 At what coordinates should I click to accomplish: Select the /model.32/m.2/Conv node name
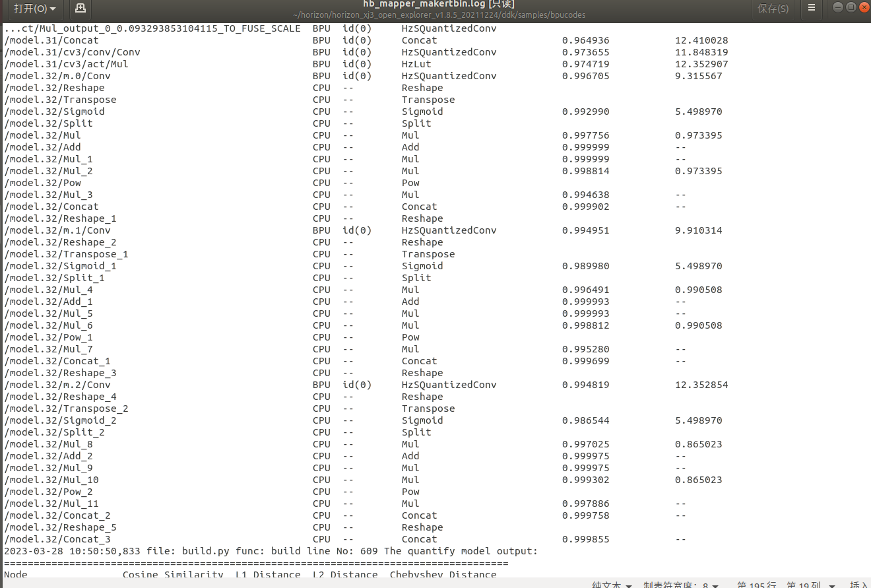click(57, 385)
